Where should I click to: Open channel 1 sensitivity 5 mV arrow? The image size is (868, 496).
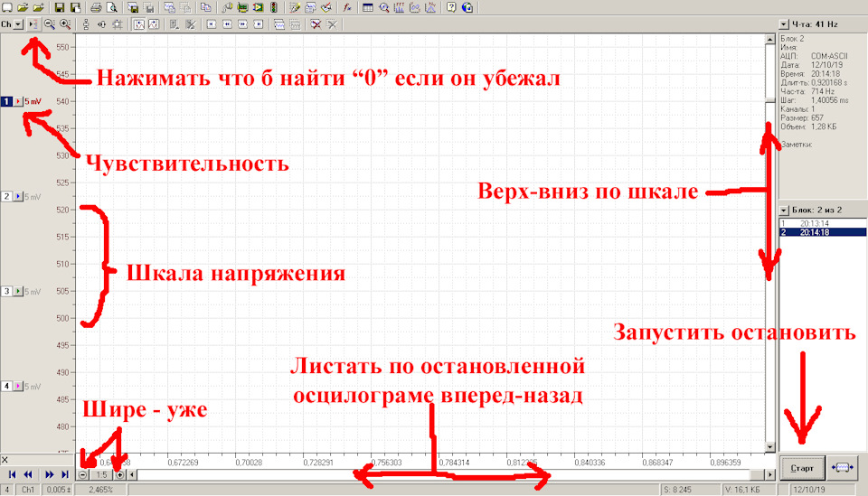[x=18, y=102]
